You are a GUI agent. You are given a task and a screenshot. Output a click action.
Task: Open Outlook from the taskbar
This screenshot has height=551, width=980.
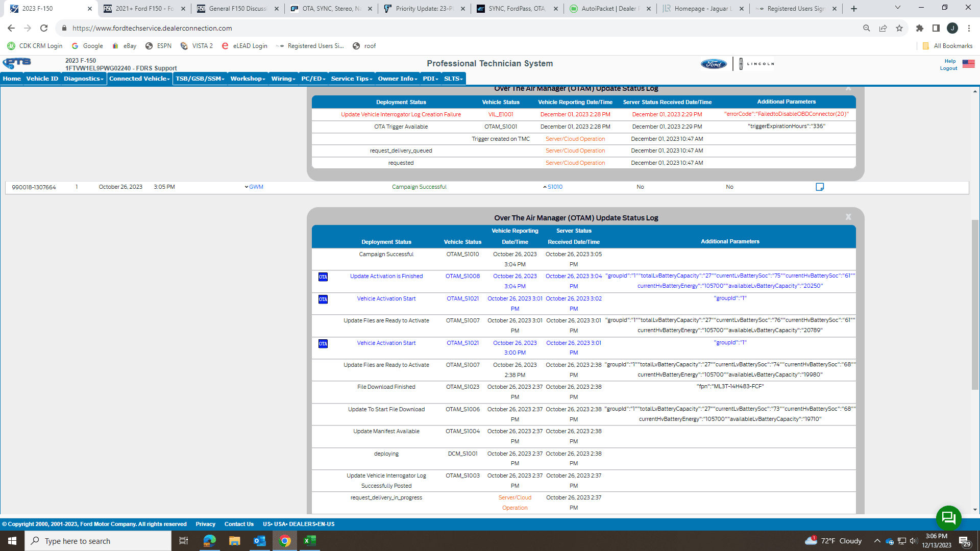[x=259, y=541]
